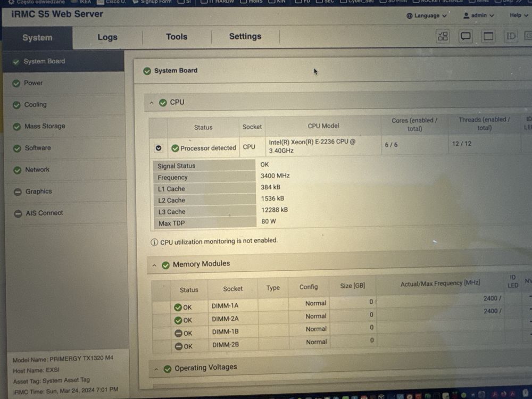This screenshot has height=399, width=532.
Task: Open the Signup Form bookmark
Action: point(152,2)
